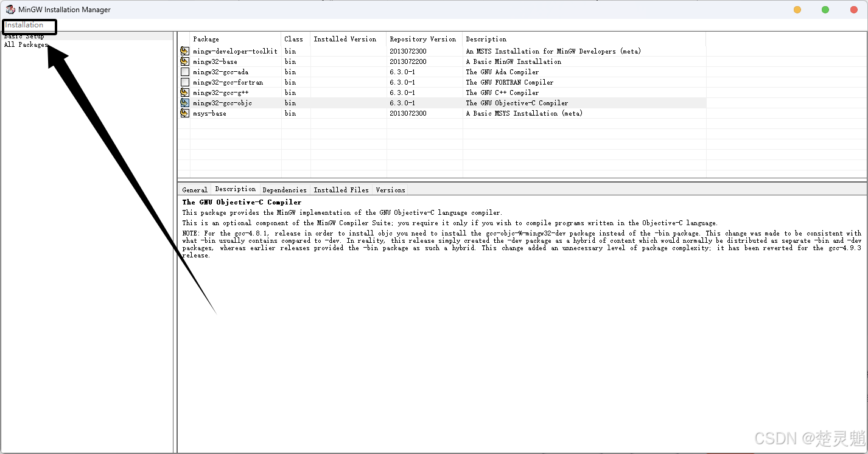868x454 pixels.
Task: Click 'A Basic MSYS Installation (meta)' cell
Action: pos(524,113)
